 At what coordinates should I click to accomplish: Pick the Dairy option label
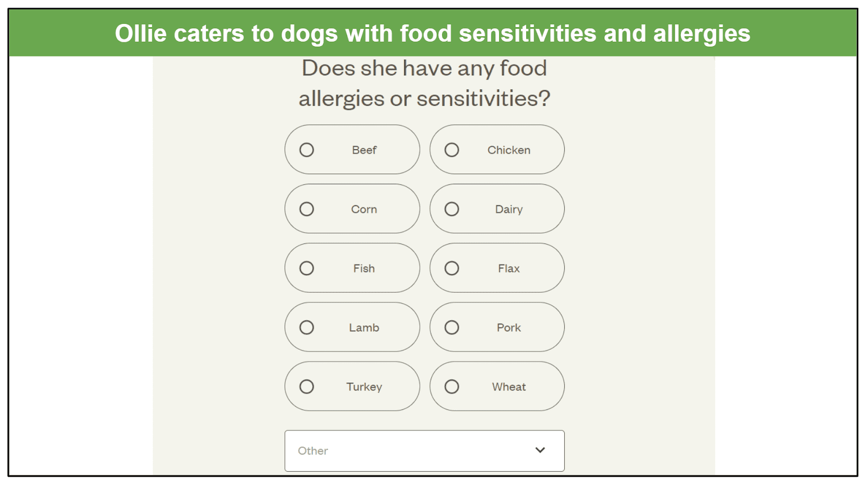click(509, 209)
